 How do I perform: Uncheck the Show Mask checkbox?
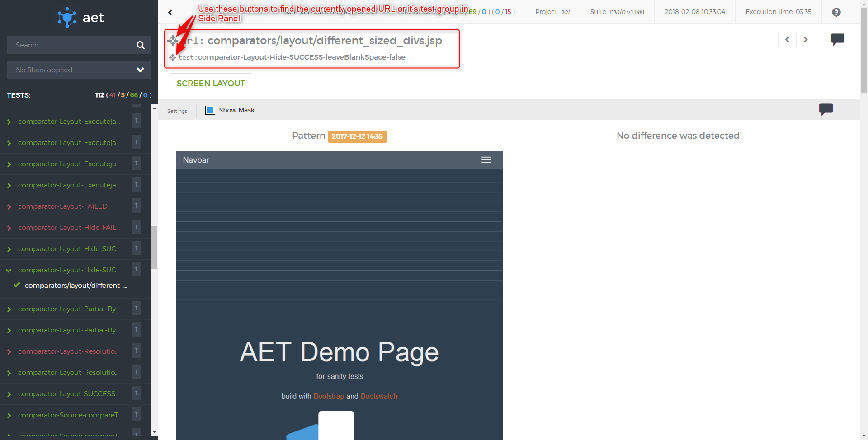pyautogui.click(x=210, y=110)
